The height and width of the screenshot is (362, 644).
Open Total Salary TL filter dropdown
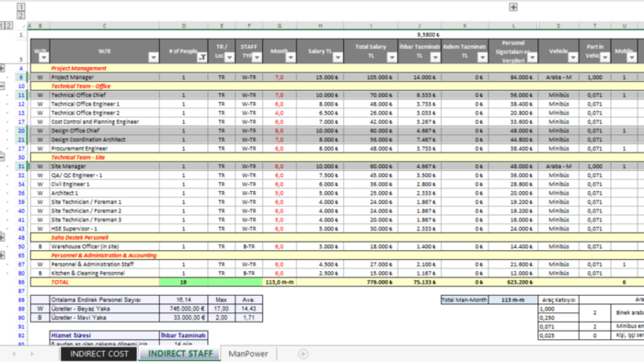(x=392, y=57)
